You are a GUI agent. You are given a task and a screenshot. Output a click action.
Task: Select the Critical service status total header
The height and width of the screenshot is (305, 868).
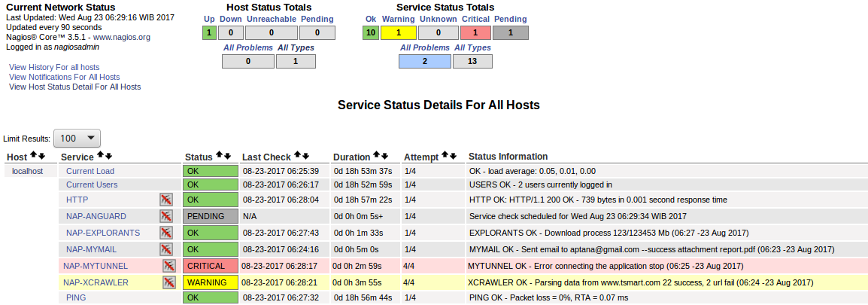pyautogui.click(x=475, y=19)
